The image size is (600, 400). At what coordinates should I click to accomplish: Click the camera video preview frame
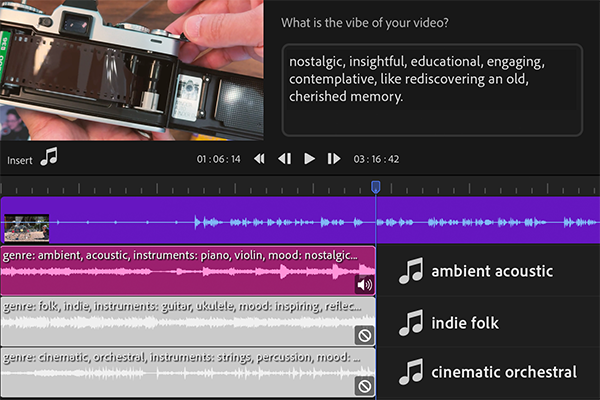(x=132, y=68)
